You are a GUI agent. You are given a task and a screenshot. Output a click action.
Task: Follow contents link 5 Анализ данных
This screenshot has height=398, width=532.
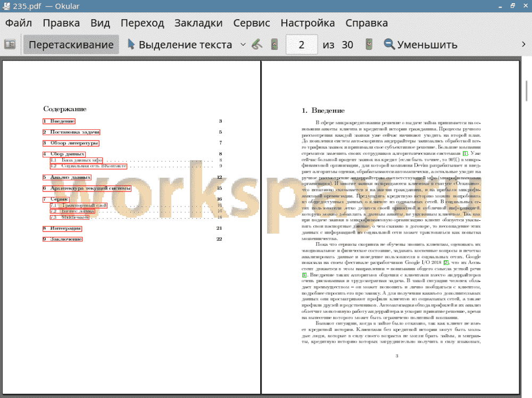coord(67,178)
